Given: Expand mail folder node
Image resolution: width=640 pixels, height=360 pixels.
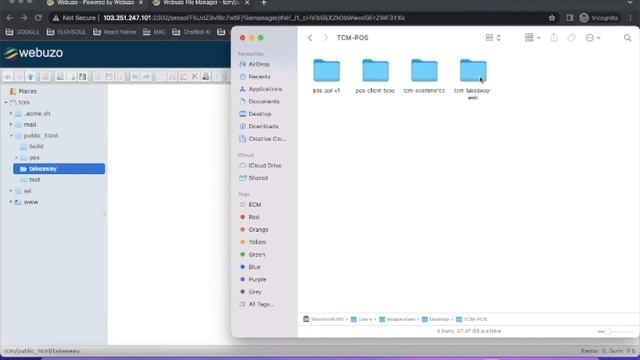Looking at the screenshot, I should tap(11, 124).
